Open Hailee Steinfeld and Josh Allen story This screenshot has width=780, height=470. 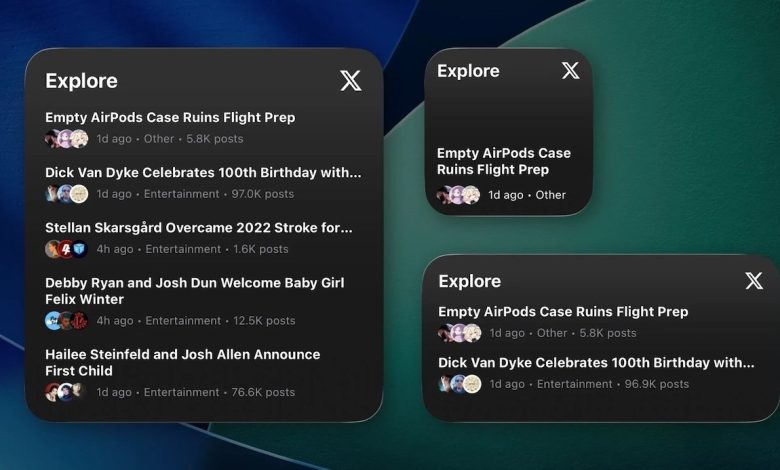182,362
